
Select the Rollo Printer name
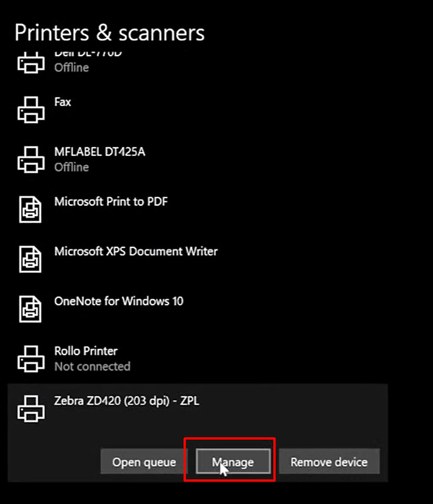click(x=86, y=351)
